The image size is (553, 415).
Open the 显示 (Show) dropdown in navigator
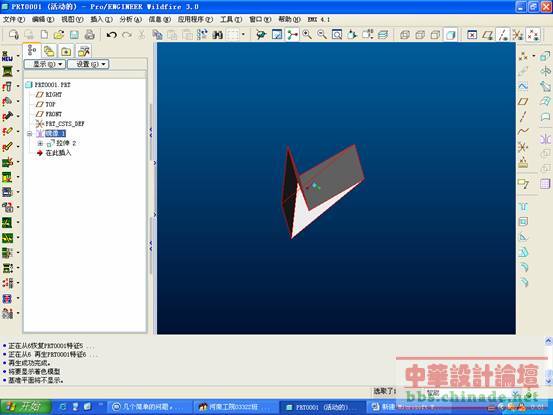(x=45, y=64)
